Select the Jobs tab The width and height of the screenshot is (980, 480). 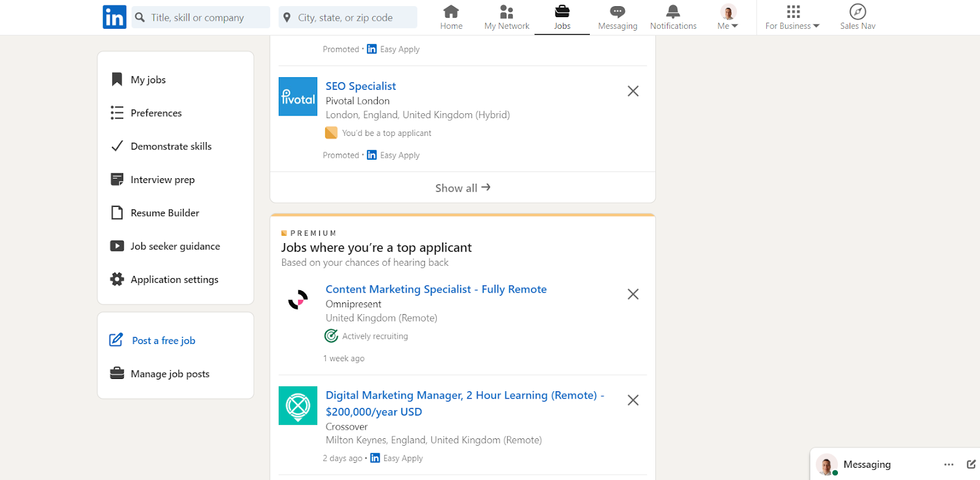click(562, 17)
